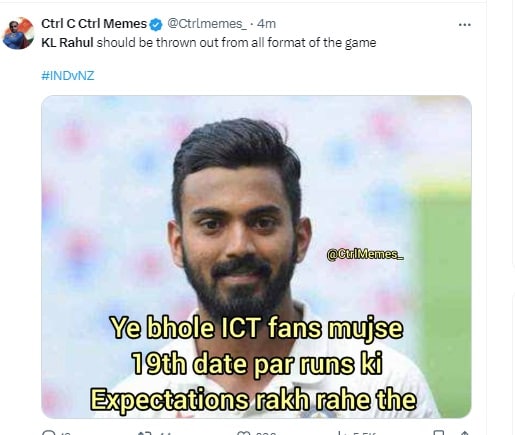The width and height of the screenshot is (515, 435).
Task: Open the view analytics bar-chart icon
Action: 341,433
